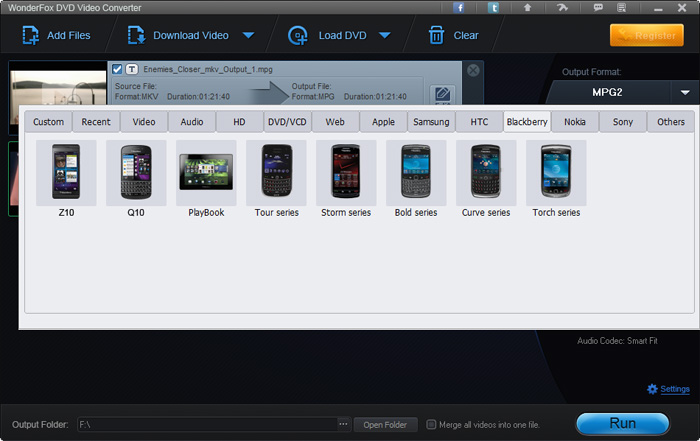Switch to the Sony tab

(x=623, y=122)
